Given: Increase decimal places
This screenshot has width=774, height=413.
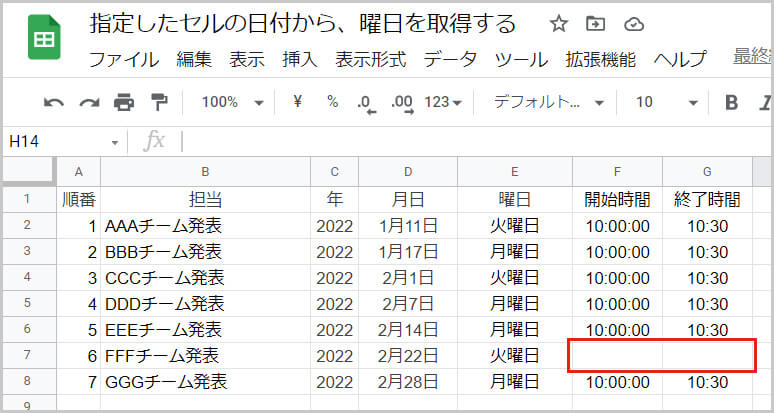Looking at the screenshot, I should click(402, 104).
